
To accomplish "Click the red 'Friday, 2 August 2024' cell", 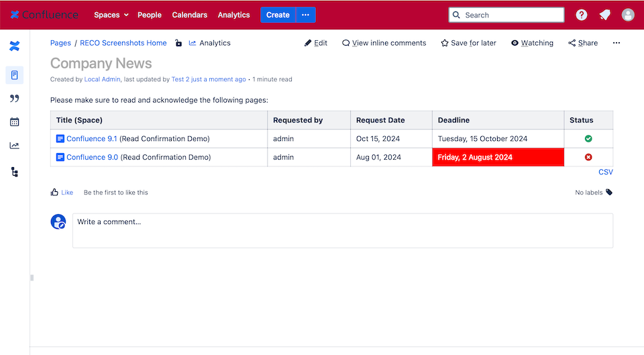I will pyautogui.click(x=498, y=157).
